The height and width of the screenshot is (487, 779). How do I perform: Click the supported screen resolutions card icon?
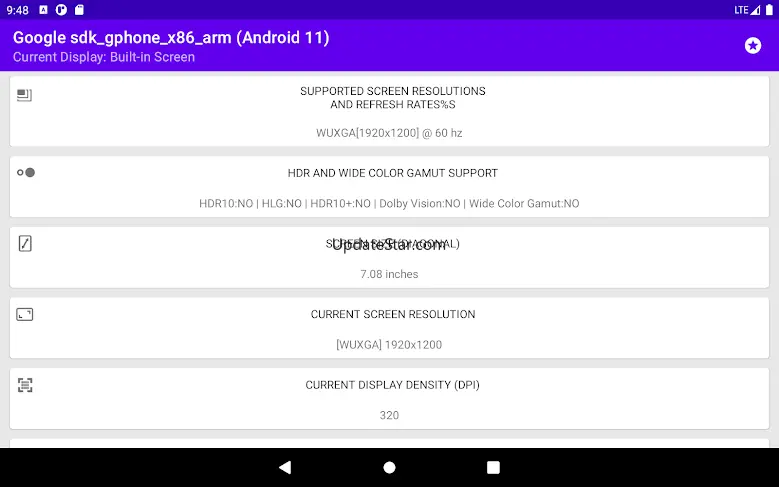tap(24, 95)
